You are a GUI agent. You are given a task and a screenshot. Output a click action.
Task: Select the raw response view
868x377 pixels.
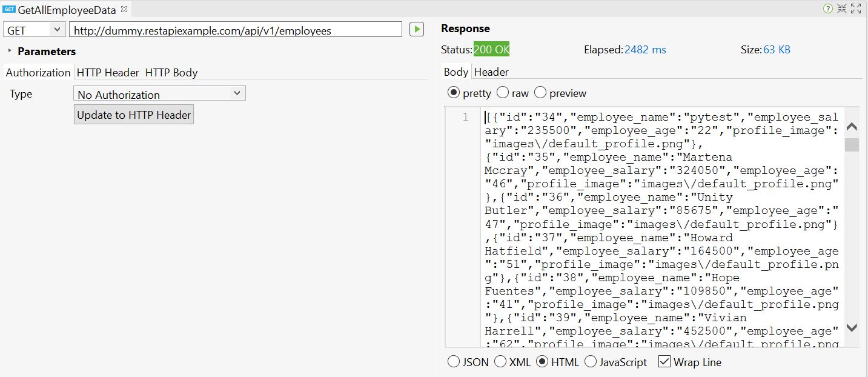[x=503, y=93]
